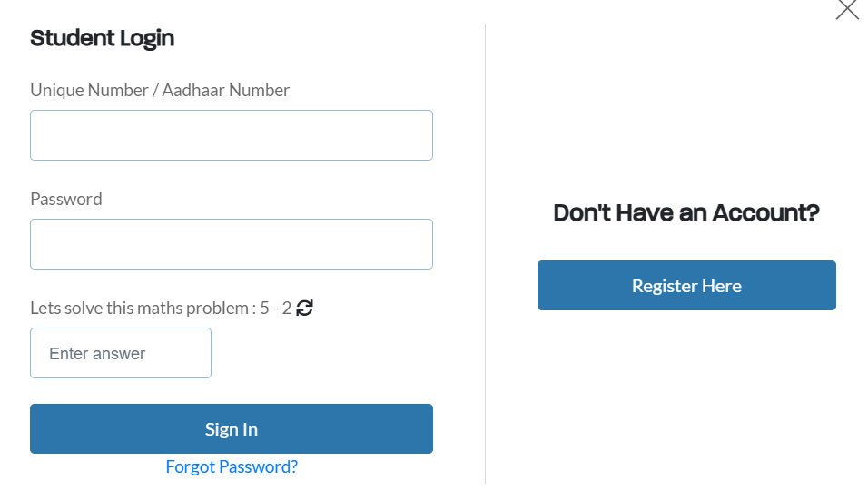Click the Password field label
868x500 pixels.
pyautogui.click(x=66, y=199)
